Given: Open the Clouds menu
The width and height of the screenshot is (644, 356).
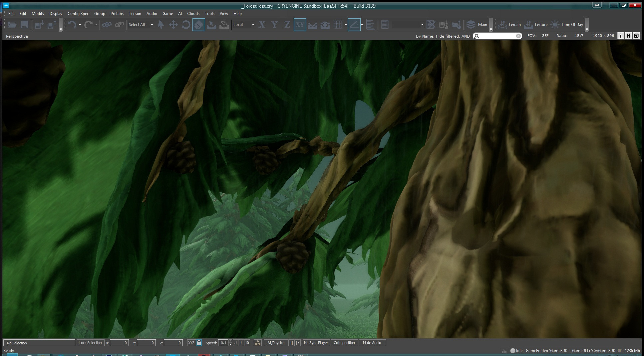Looking at the screenshot, I should pos(193,14).
